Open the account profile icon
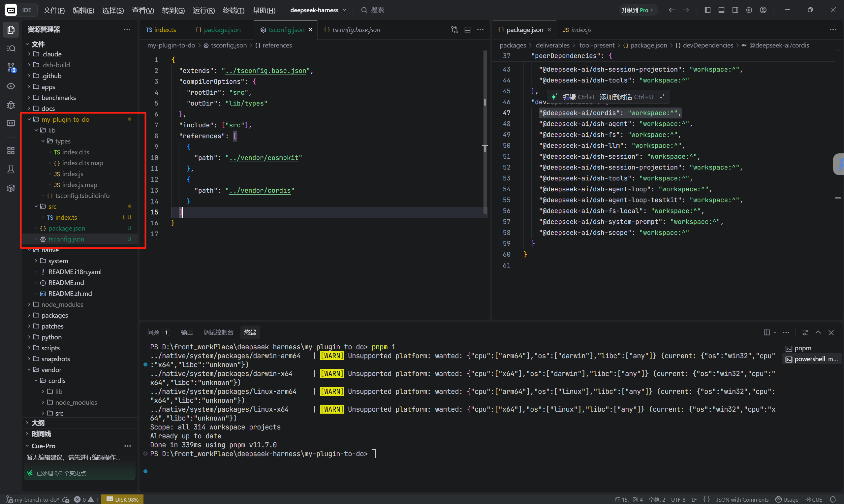This screenshot has width=844, height=504. tap(763, 10)
